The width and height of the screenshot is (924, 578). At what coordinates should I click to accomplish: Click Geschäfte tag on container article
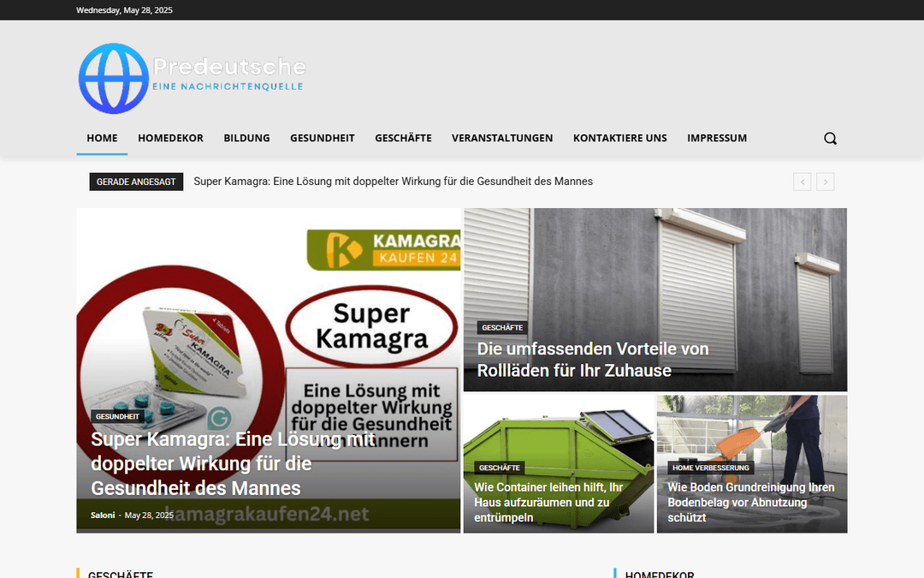pos(499,468)
